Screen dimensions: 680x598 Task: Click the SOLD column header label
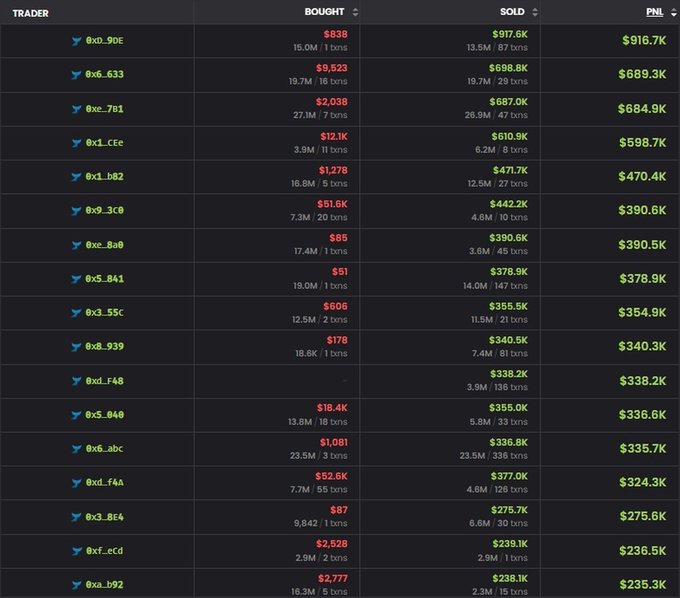(x=512, y=12)
